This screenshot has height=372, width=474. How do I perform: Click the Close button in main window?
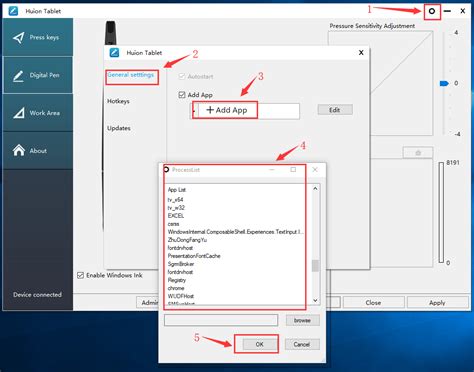pyautogui.click(x=373, y=303)
